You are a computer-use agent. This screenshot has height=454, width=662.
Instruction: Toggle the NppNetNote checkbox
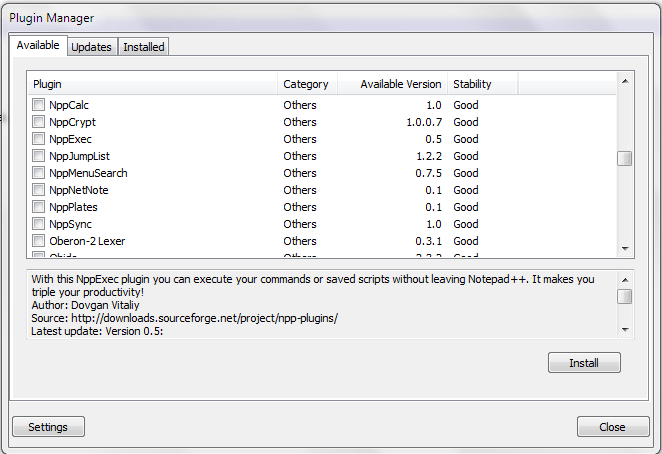click(x=39, y=190)
